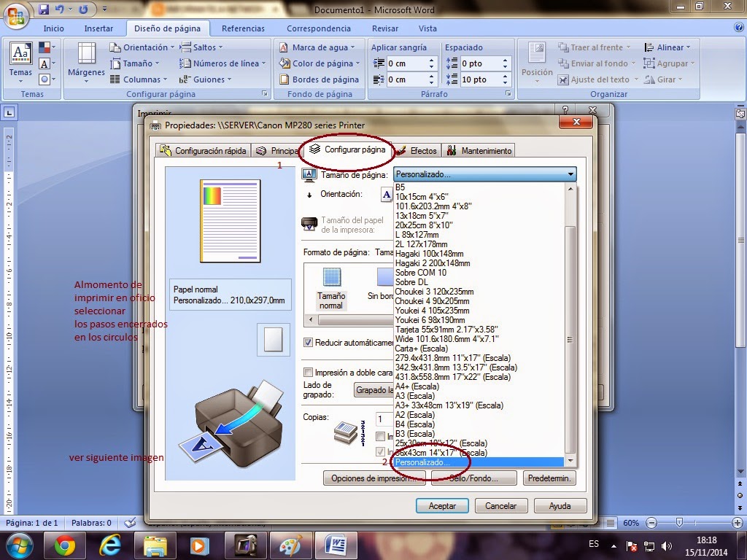The image size is (747, 560).
Task: Click the Word zoom slider
Action: point(679,523)
